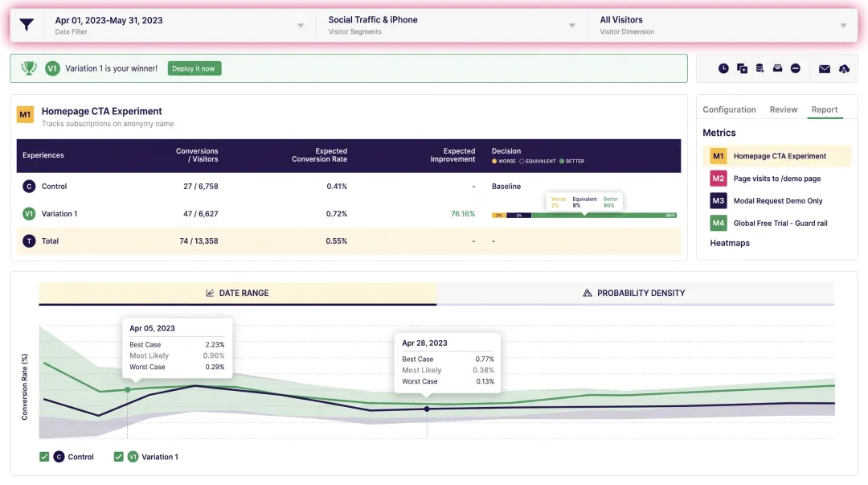Click the orange WORSE legend dot

(494, 162)
